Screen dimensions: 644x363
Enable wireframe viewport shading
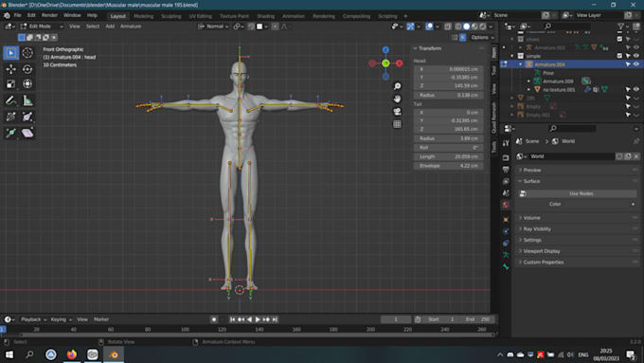[x=458, y=27]
